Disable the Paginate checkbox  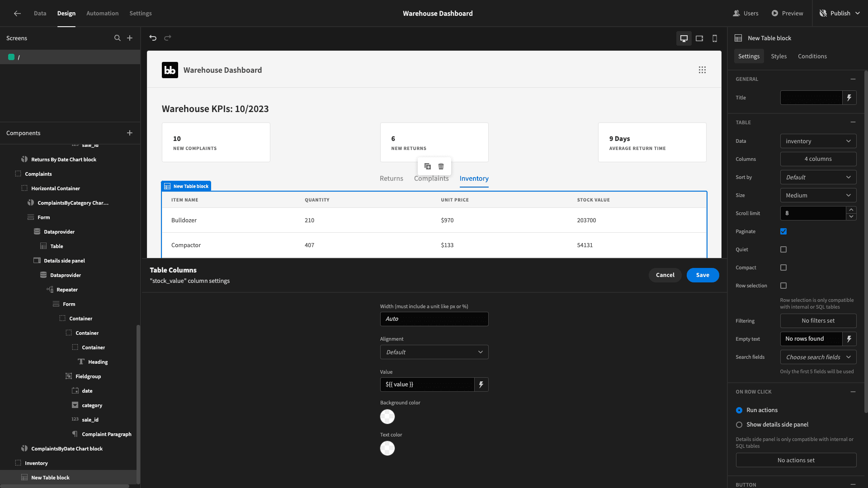tap(783, 231)
